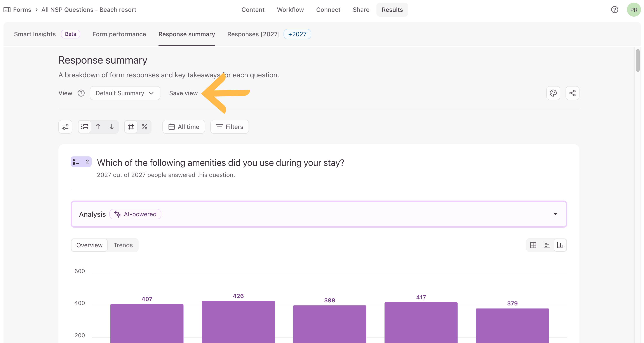Click the View help info icon
644x343 pixels.
(x=81, y=93)
